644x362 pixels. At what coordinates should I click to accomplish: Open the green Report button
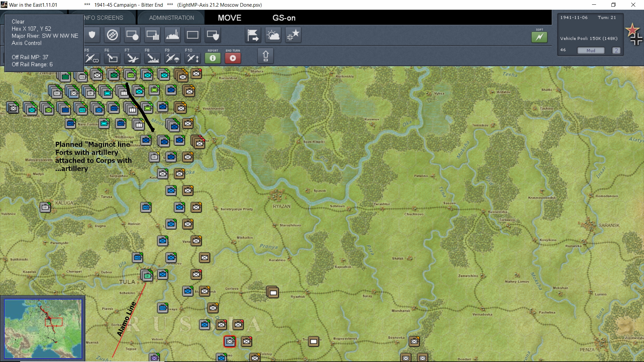tap(213, 58)
